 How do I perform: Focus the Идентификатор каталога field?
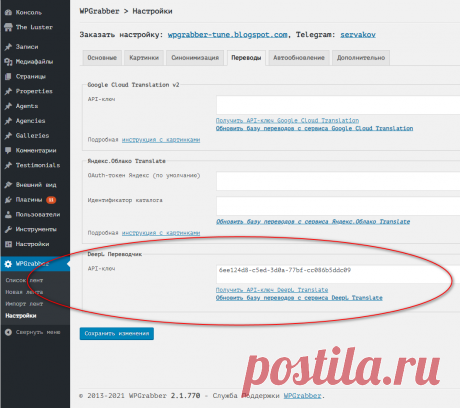(x=338, y=206)
